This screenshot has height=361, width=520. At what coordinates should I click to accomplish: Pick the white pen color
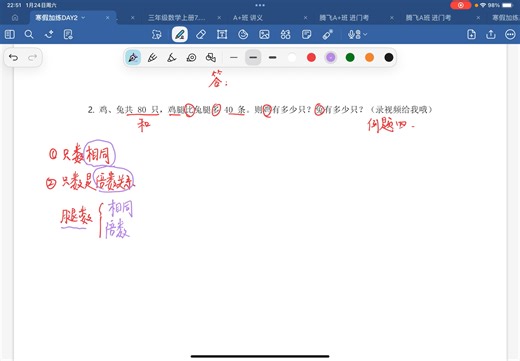pyautogui.click(x=292, y=58)
